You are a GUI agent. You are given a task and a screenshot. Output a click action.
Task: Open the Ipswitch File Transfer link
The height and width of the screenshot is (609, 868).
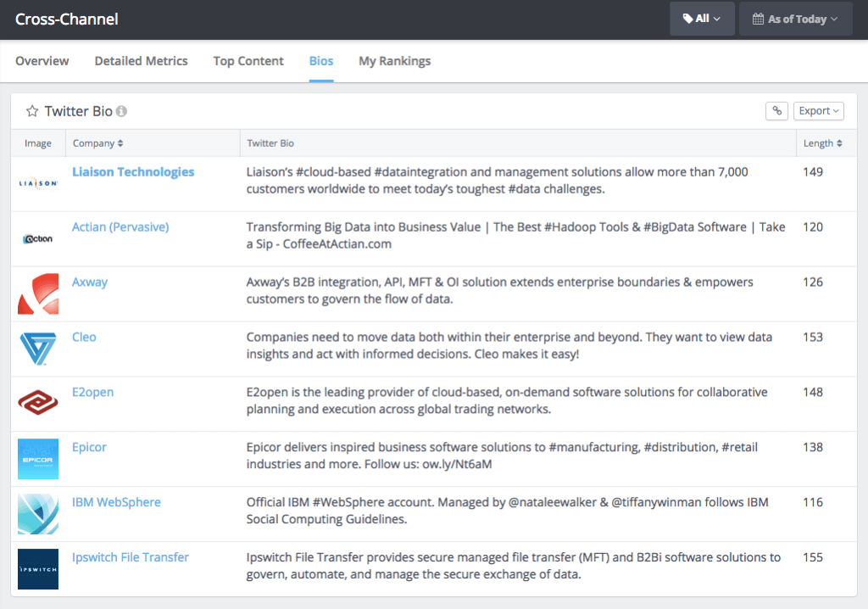click(131, 557)
